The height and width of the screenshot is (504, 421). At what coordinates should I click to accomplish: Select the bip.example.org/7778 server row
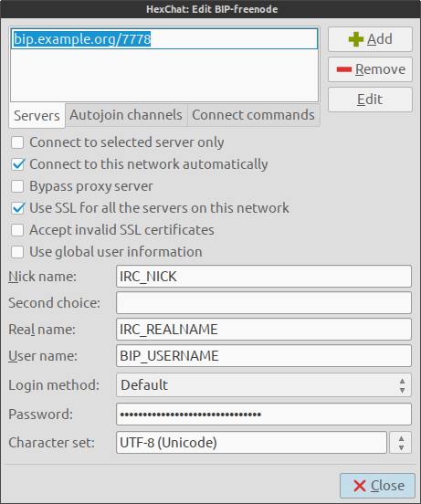point(164,39)
